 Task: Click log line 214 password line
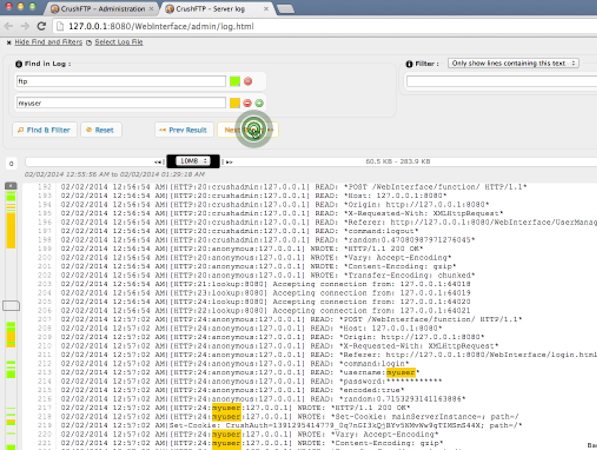[x=251, y=381]
